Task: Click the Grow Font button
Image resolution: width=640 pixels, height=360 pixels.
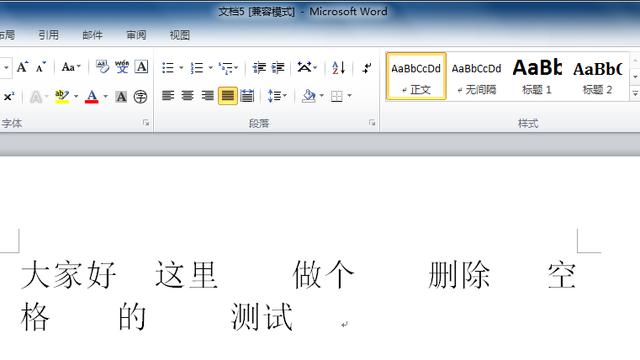Action: click(x=22, y=67)
